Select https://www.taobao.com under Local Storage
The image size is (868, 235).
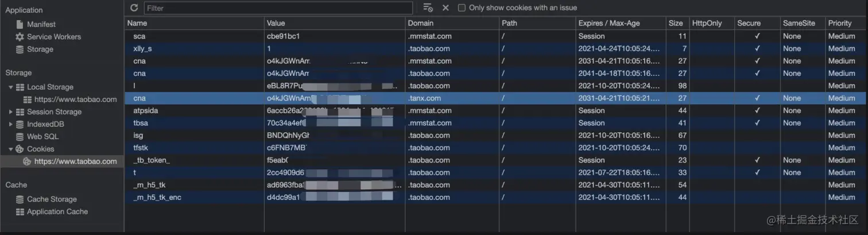click(x=75, y=99)
